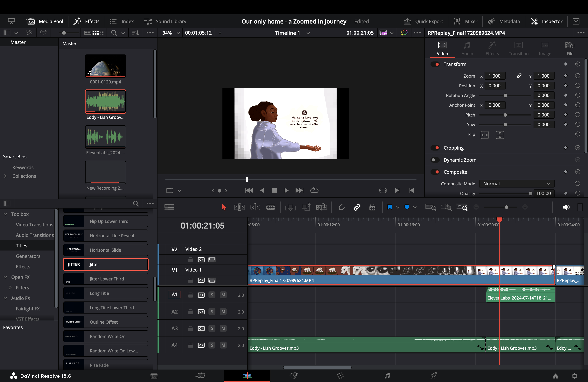Select the Dynamic Trim Mode tool
The width and height of the screenshot is (588, 382).
tap(255, 207)
